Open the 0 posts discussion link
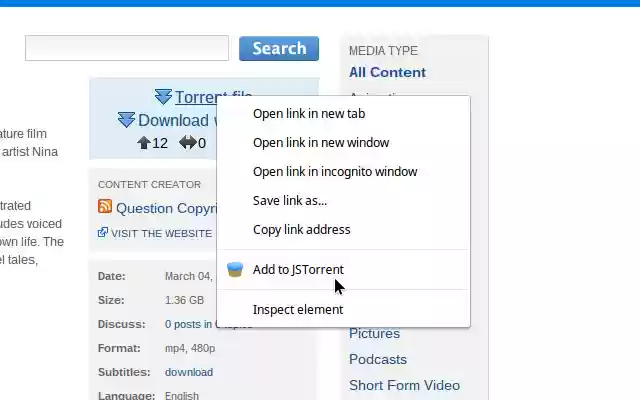This screenshot has width=640, height=400. (191, 324)
